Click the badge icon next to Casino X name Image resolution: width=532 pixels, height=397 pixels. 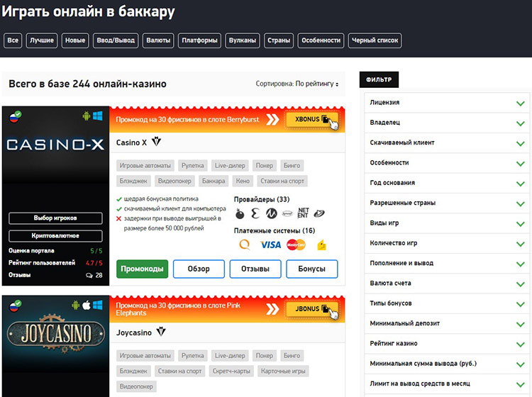[x=157, y=141]
